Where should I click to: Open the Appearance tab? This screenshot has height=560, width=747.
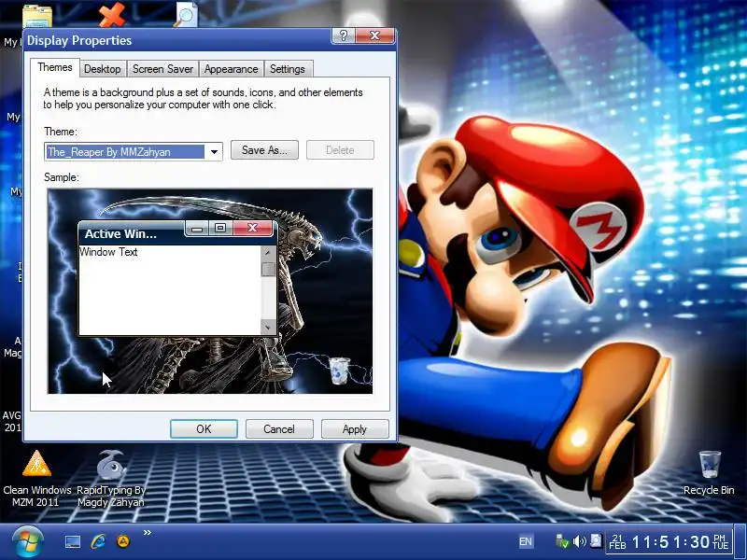point(231,69)
